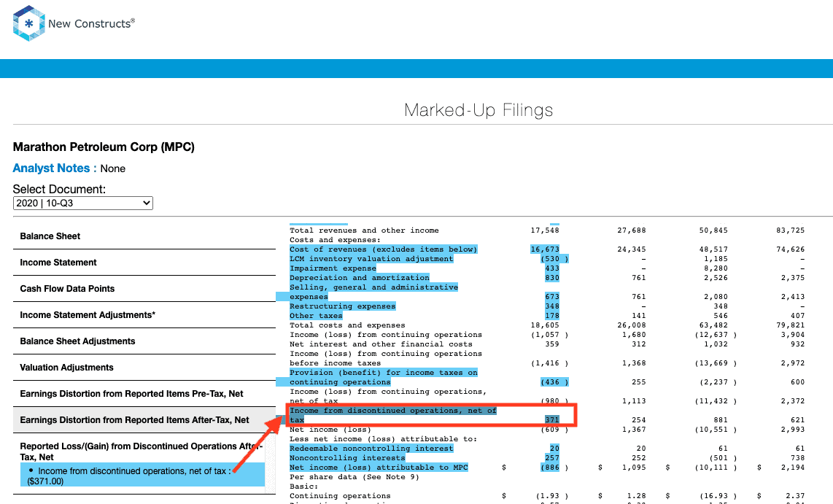833x504 pixels.
Task: Open Balance Sheet Adjustments section
Action: click(x=77, y=341)
